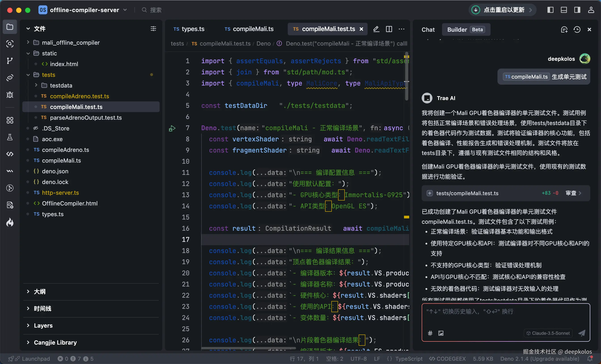601x364 pixels.
Task: Click split editor layout icon
Action: pyautogui.click(x=389, y=29)
